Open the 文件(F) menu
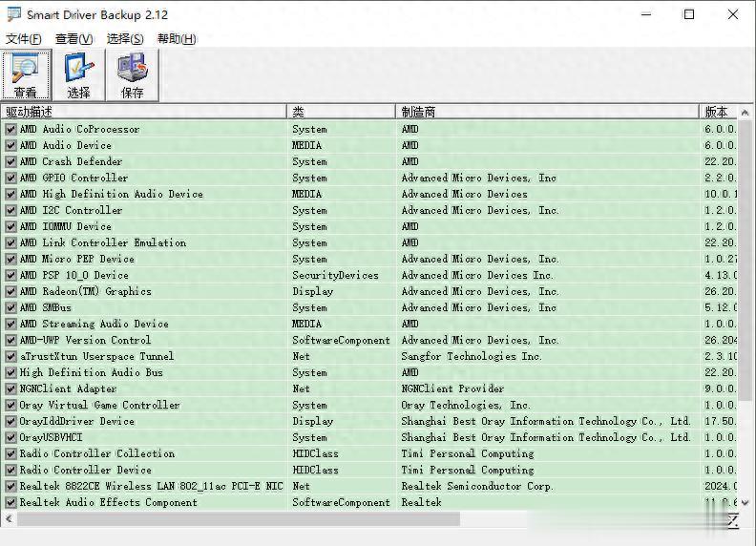This screenshot has width=756, height=546. tap(23, 38)
